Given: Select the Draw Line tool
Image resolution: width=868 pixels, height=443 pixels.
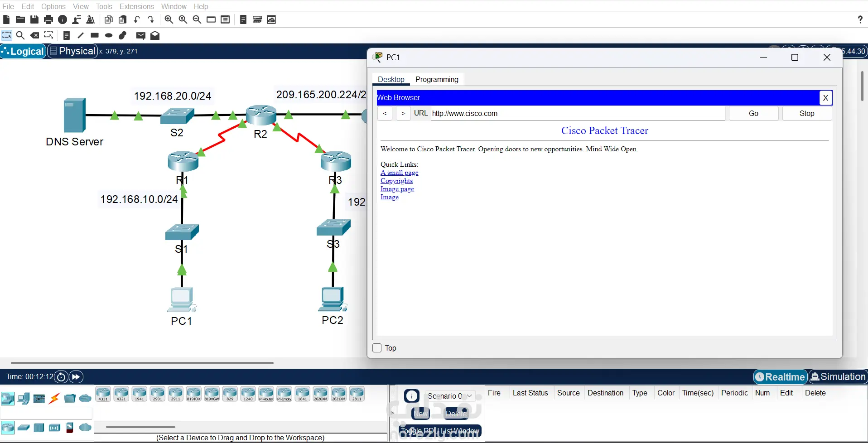Looking at the screenshot, I should click(81, 35).
